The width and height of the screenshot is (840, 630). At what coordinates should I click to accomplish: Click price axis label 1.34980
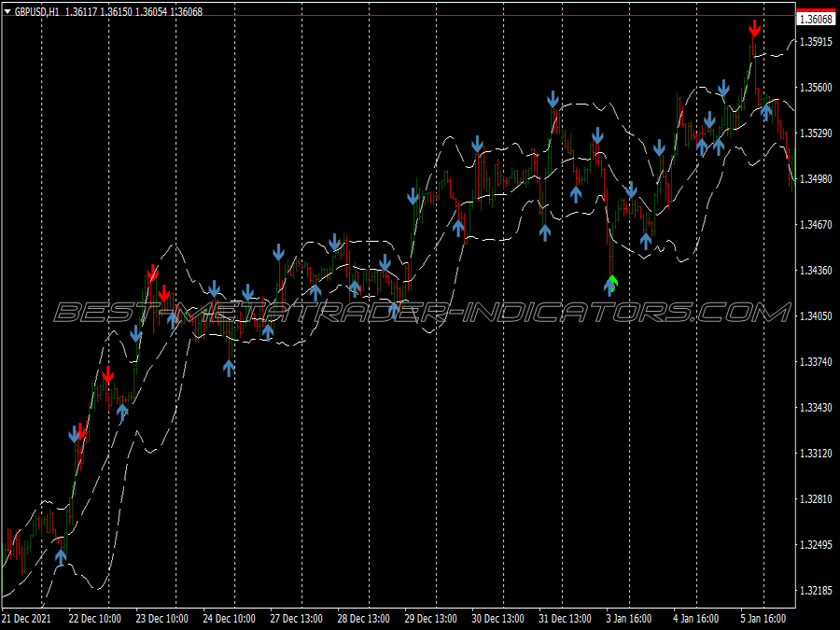(x=816, y=179)
